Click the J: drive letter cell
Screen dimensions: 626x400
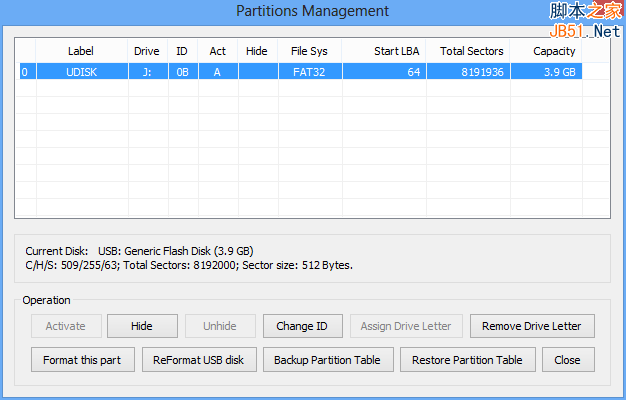click(146, 72)
